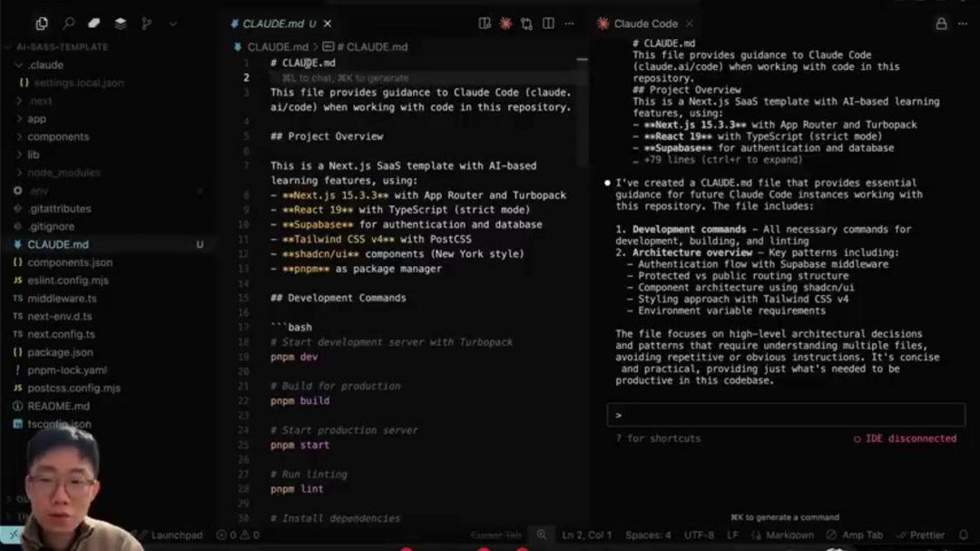
Task: Switch to the Claude Code tab
Action: (x=645, y=24)
